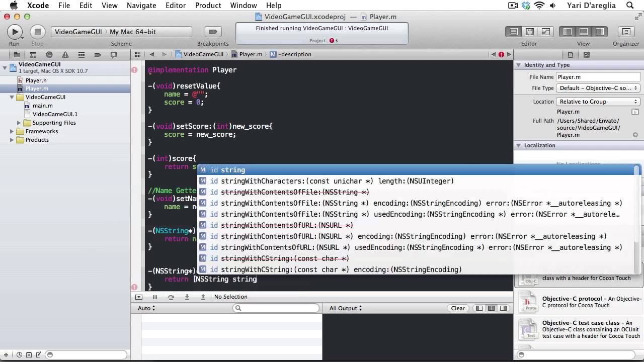Toggle the Navigator pane view
The height and width of the screenshot is (362, 644).
coord(568,32)
